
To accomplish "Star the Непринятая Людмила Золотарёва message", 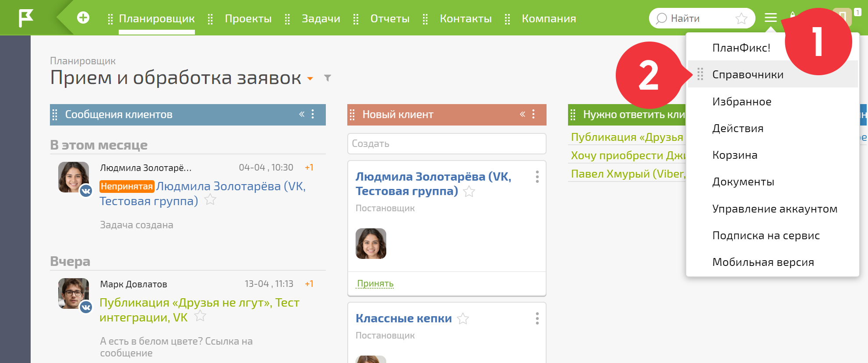I will point(210,199).
